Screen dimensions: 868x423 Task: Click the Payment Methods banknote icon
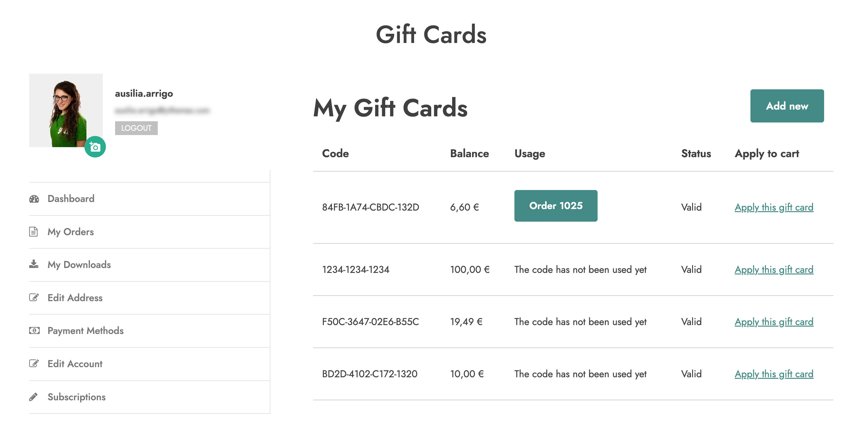pyautogui.click(x=34, y=331)
